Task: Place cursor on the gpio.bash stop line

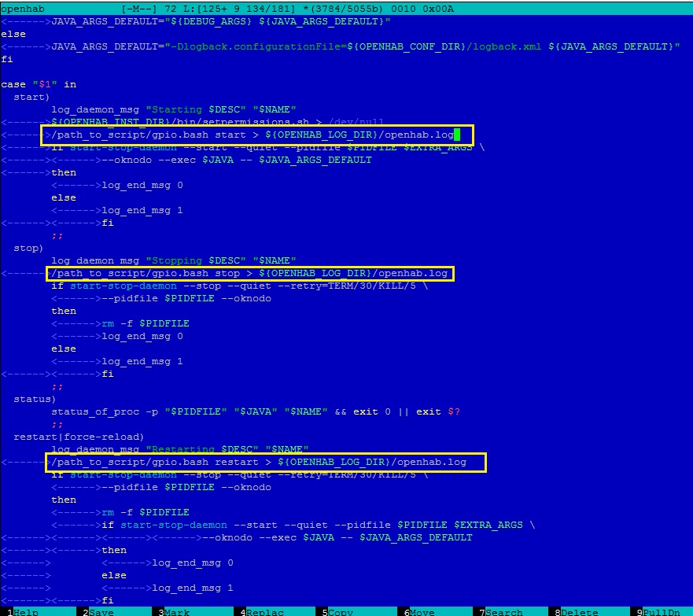Action: pos(249,273)
